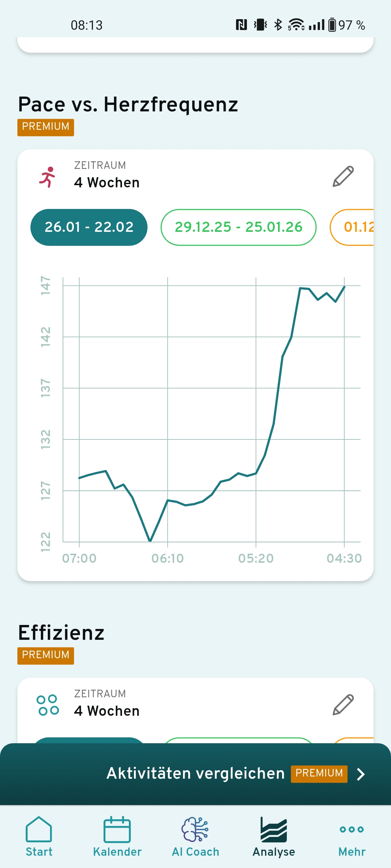Switch to the Analyse tab
Screen dimensions: 391x868
pyautogui.click(x=274, y=835)
